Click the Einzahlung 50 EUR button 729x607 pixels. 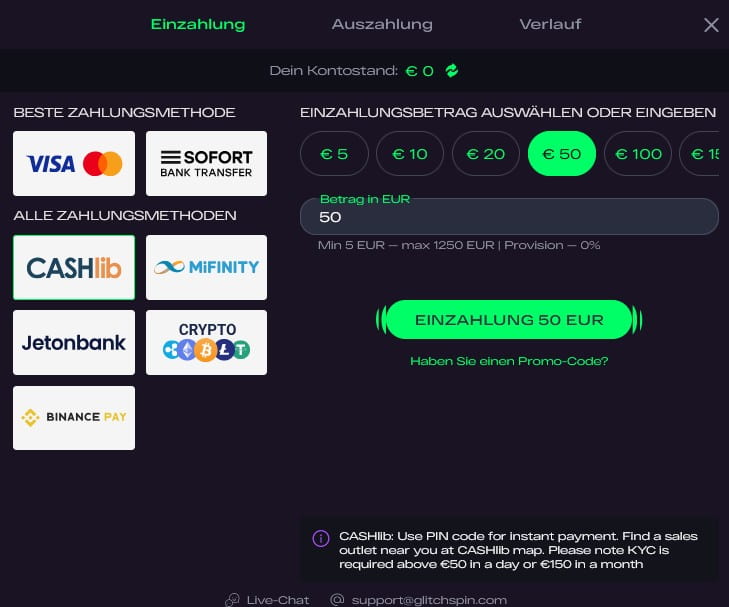coord(509,320)
